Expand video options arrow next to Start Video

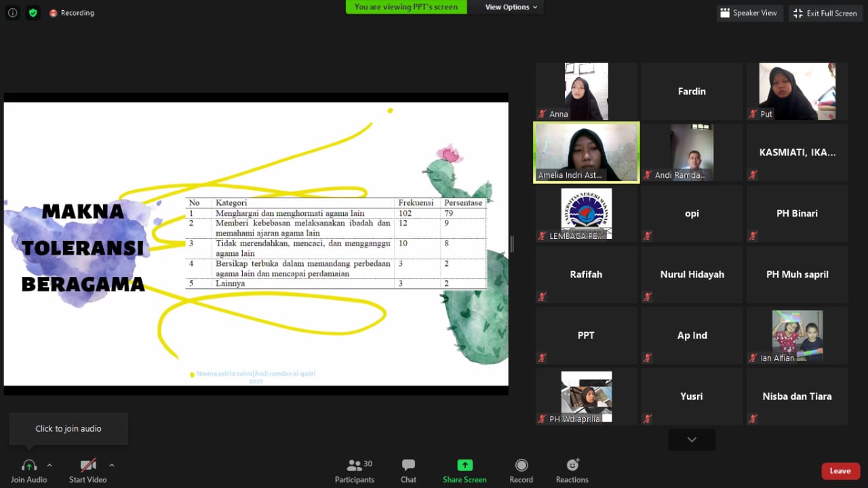click(x=112, y=465)
